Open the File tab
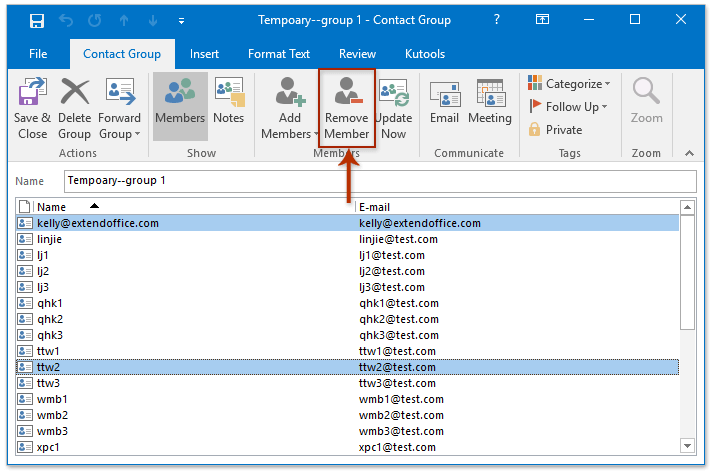 (x=38, y=54)
